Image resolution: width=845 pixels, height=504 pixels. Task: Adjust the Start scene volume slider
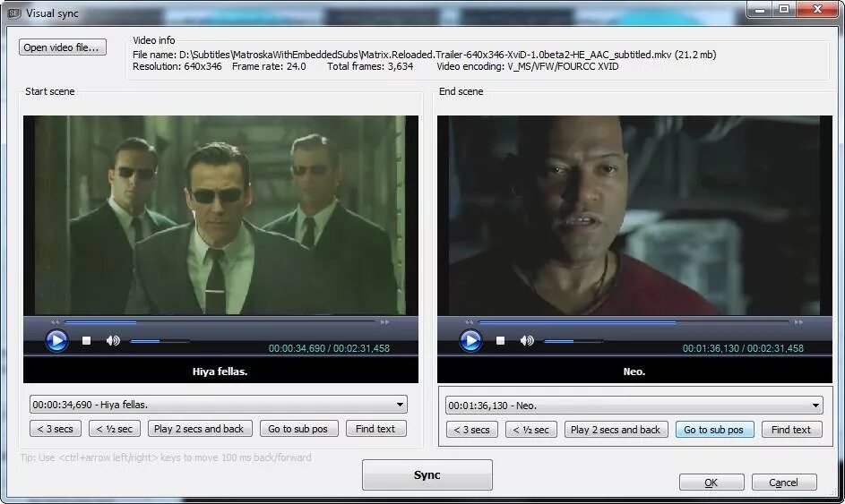tap(160, 341)
